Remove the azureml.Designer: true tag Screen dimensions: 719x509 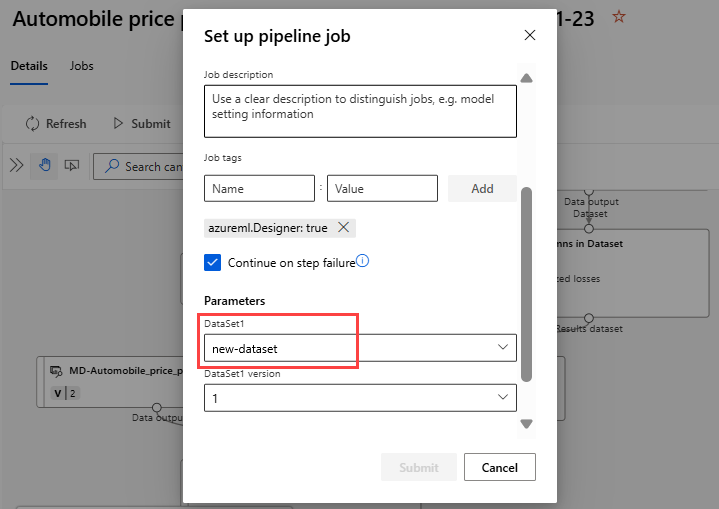[344, 228]
